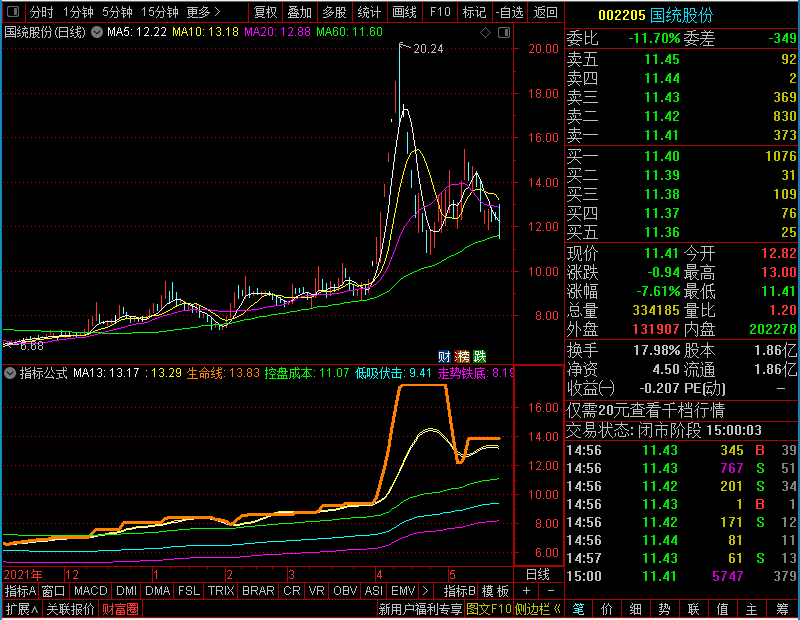Image resolution: width=800 pixels, height=620 pixels.
Task: Click the 叠加 overlay button
Action: coord(299,12)
